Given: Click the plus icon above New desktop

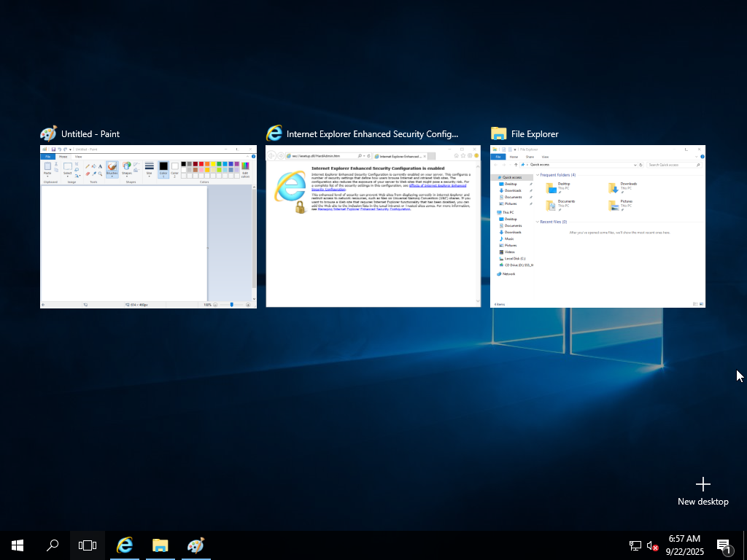Looking at the screenshot, I should tap(703, 484).
